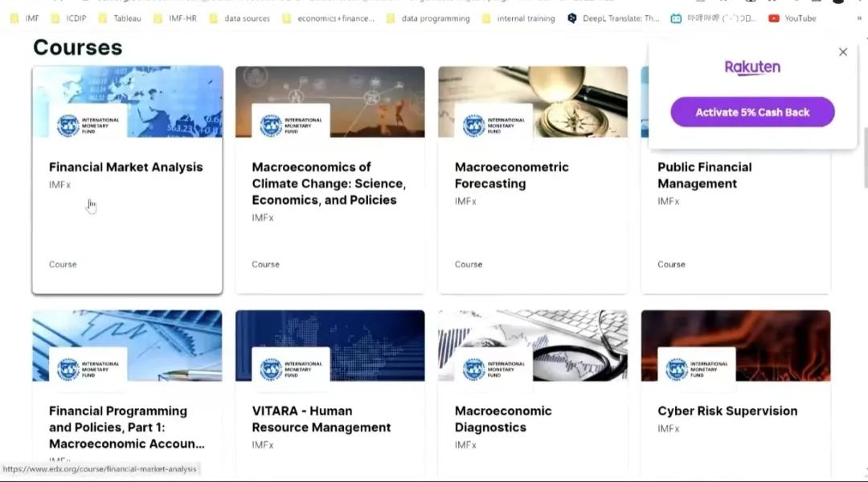Open Macroeconomics of Climate Change course
This screenshot has height=482, width=868.
tap(329, 183)
